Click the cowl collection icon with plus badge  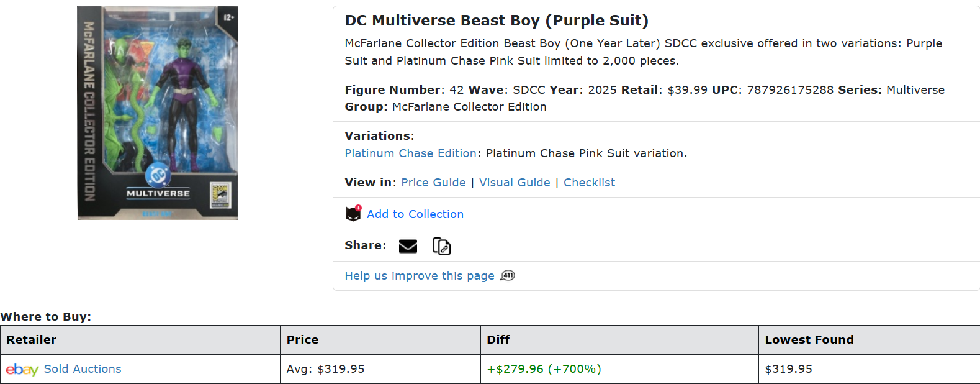point(353,213)
